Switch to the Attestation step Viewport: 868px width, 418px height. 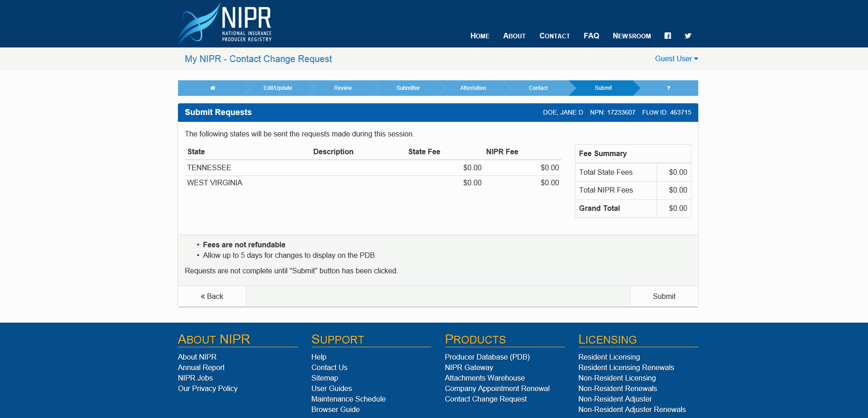pos(473,88)
